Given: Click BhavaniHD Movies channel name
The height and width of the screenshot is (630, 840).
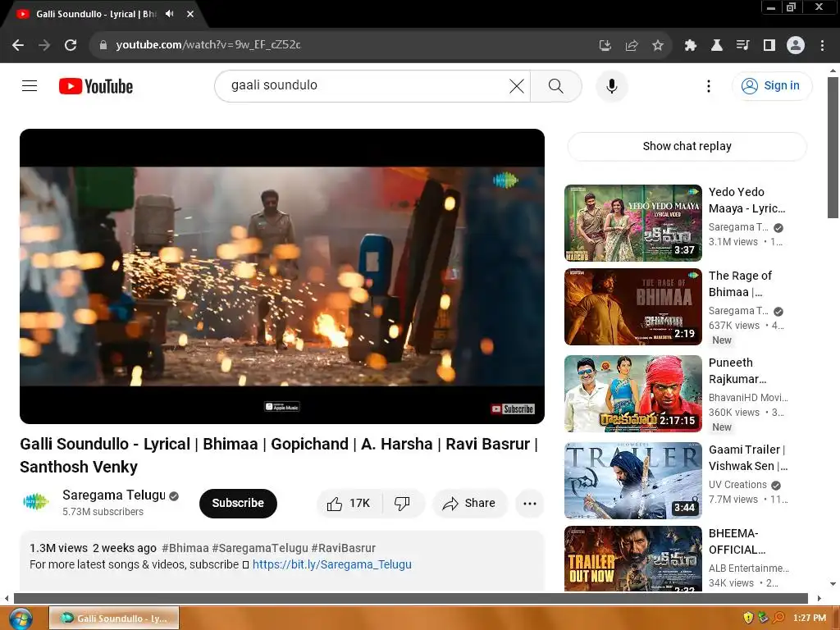Looking at the screenshot, I should (748, 398).
